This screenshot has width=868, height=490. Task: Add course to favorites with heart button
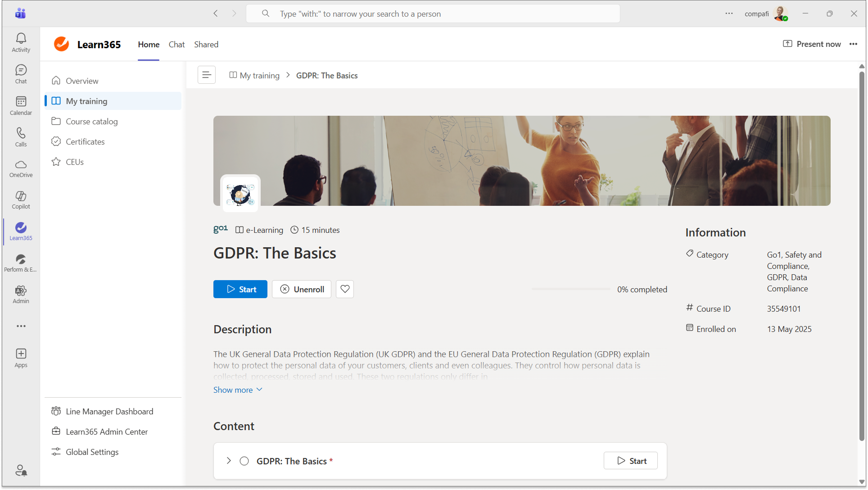[x=345, y=289]
